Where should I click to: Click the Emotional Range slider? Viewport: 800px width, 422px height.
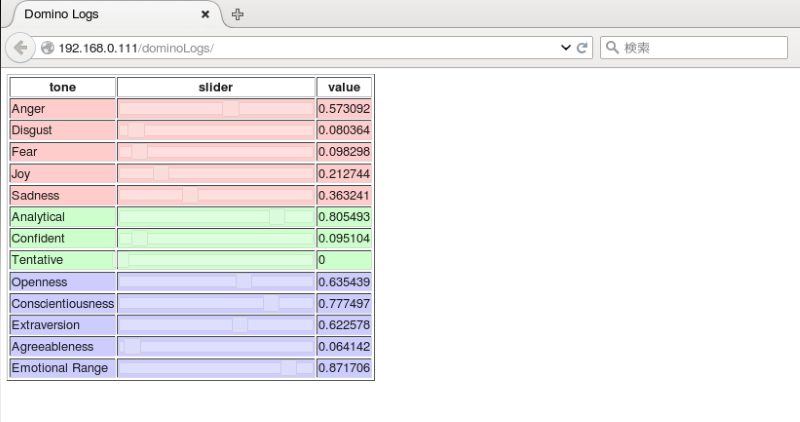click(216, 368)
